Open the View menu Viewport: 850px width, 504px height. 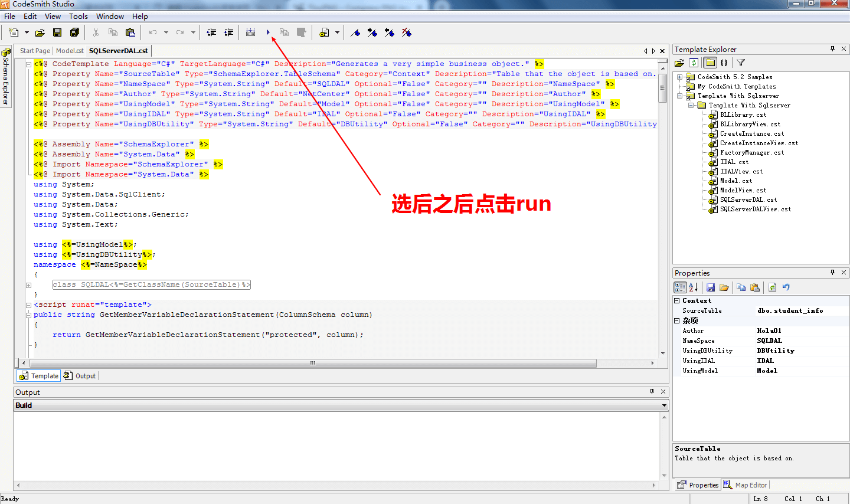53,17
